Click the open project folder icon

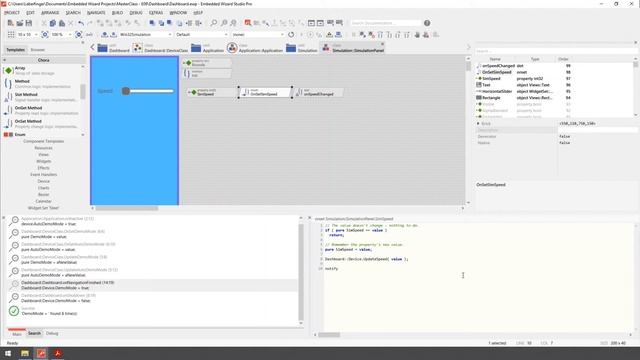[x=20, y=23]
